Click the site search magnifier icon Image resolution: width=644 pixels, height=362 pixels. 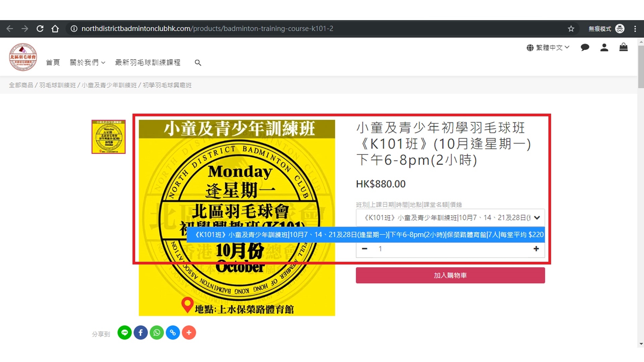[198, 63]
